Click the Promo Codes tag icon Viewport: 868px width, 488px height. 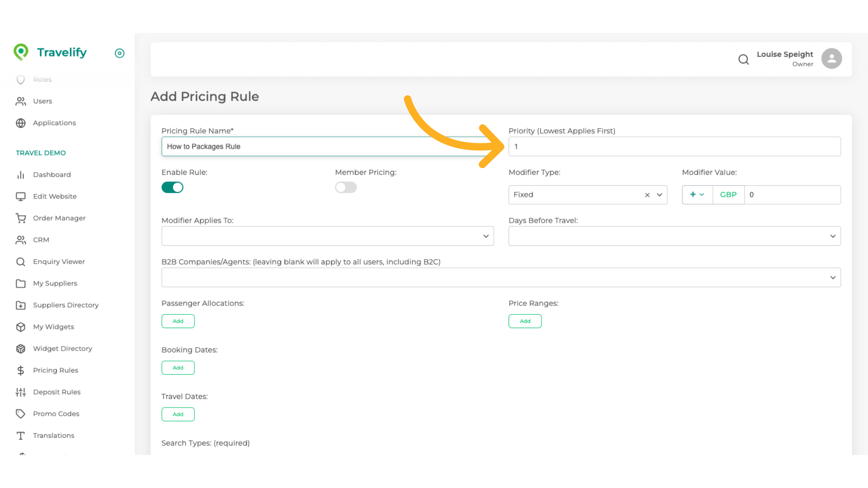coord(21,414)
